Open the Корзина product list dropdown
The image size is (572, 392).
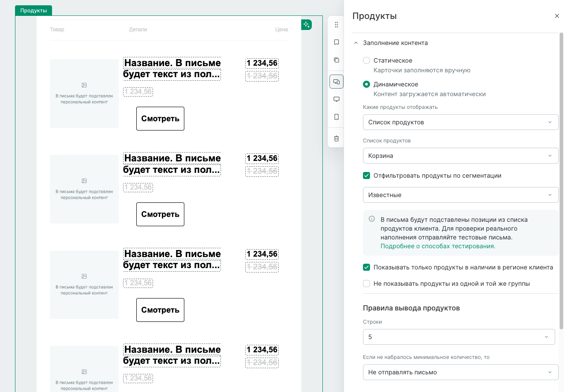pyautogui.click(x=460, y=156)
